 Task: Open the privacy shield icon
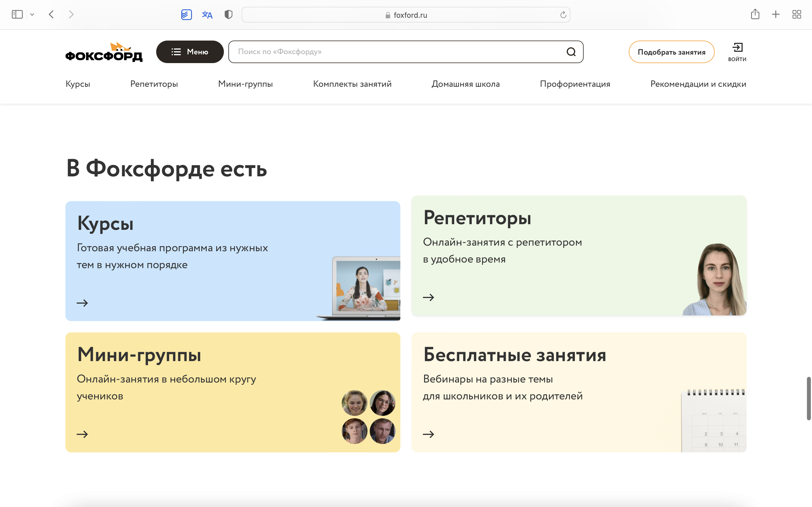(228, 14)
